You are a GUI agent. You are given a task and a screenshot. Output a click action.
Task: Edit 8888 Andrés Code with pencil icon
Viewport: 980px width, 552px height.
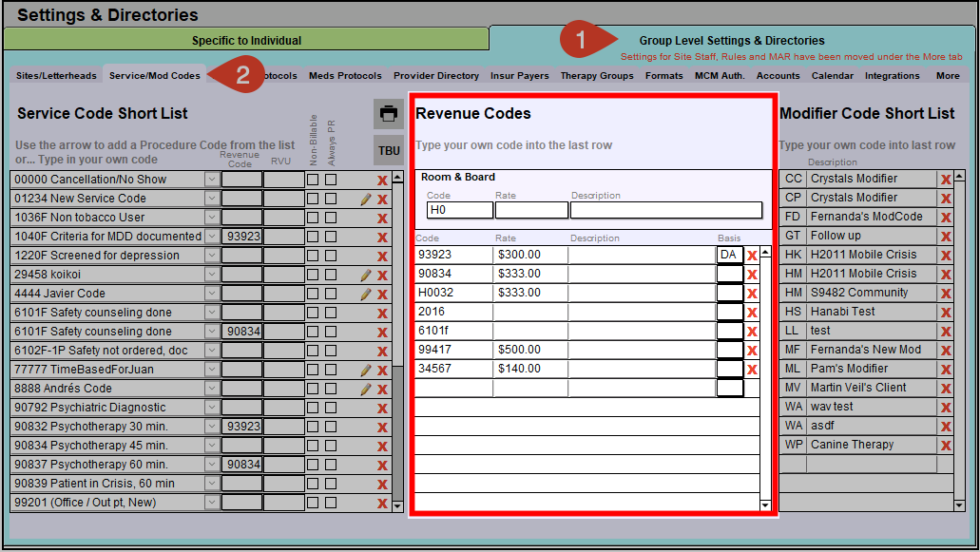click(x=365, y=390)
